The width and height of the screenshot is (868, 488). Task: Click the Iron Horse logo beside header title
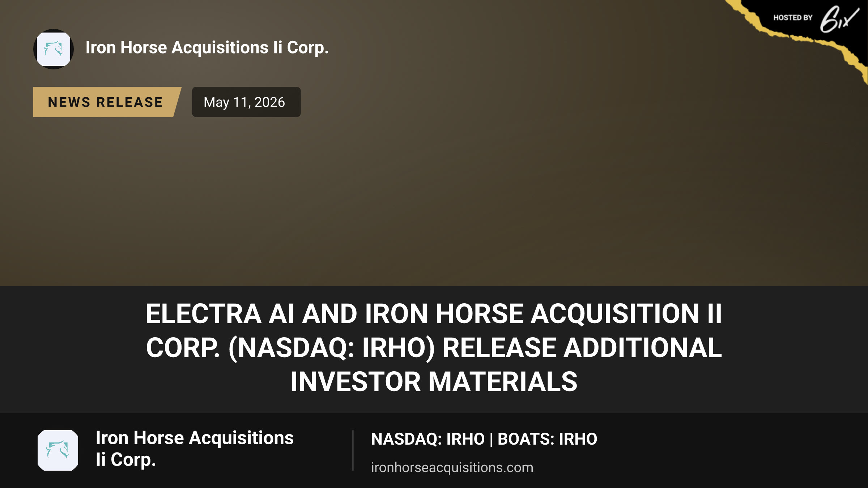coord(54,49)
